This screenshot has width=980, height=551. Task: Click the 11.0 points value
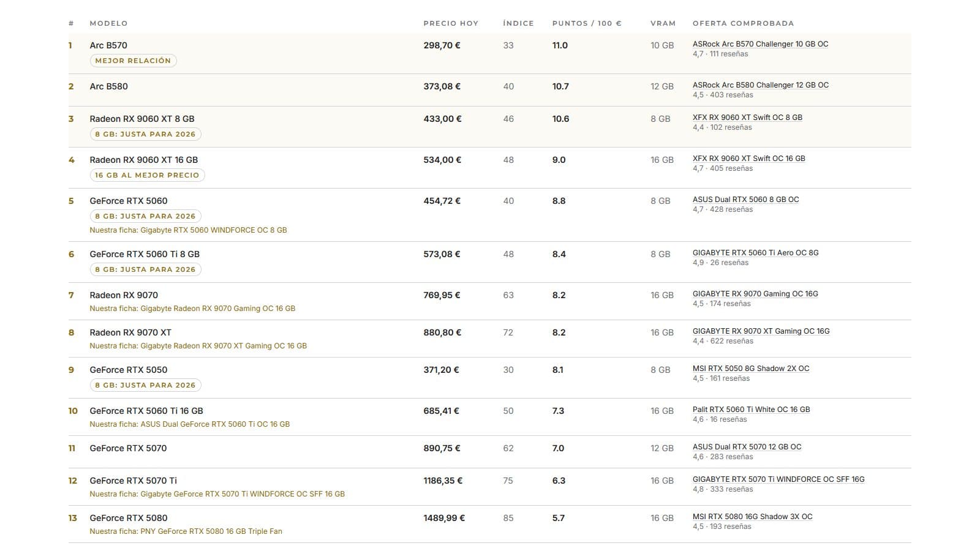pos(560,45)
